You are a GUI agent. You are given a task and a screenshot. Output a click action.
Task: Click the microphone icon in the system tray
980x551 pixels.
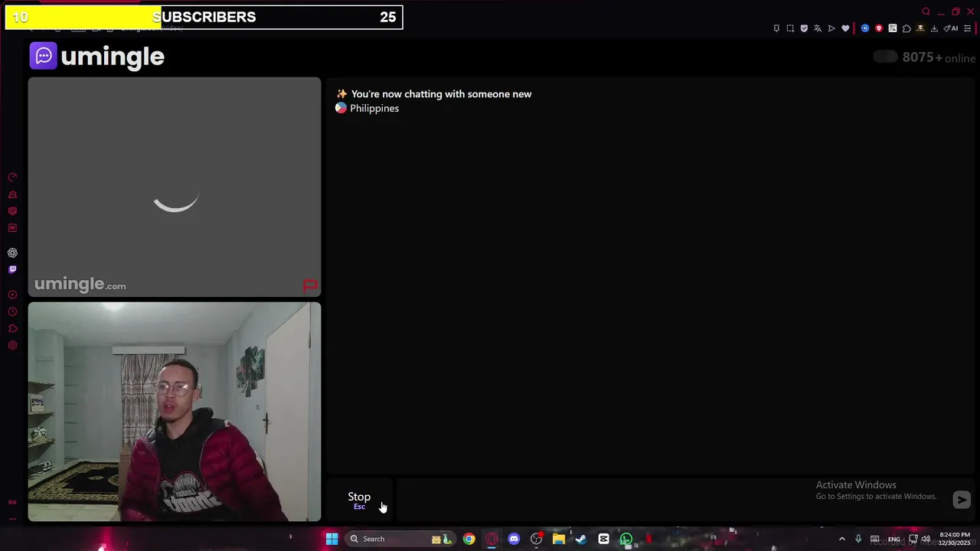(858, 539)
